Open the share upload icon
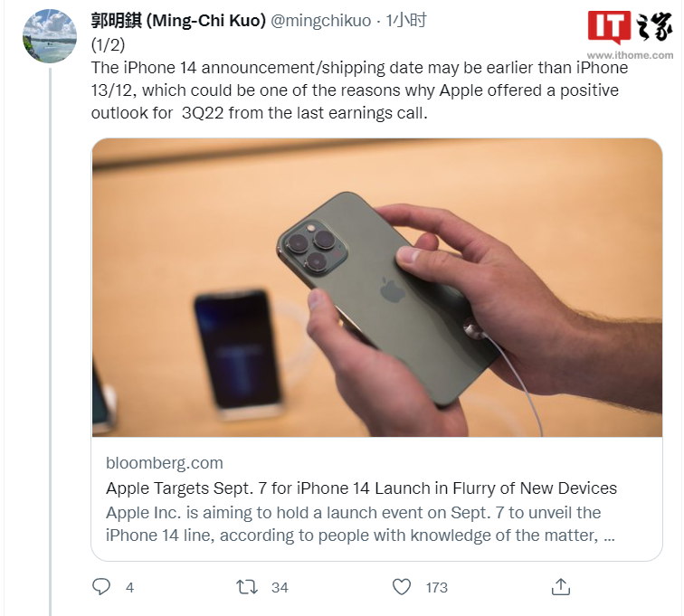 [561, 587]
